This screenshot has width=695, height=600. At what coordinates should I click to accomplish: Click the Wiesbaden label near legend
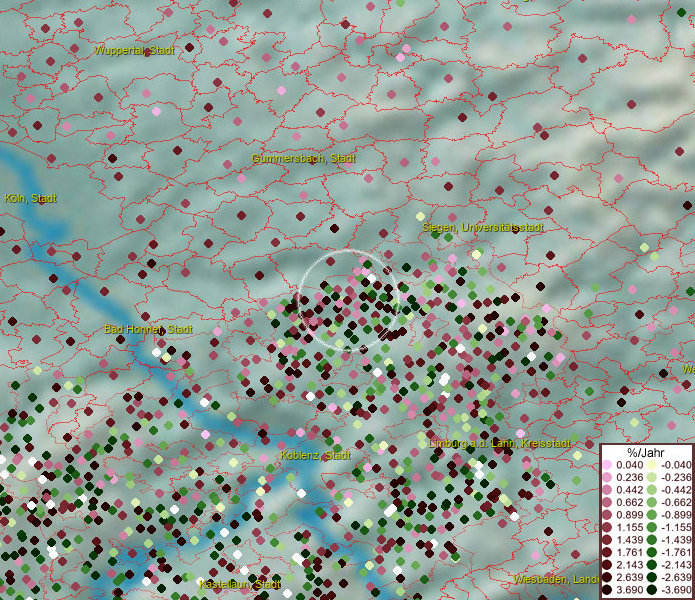(x=556, y=579)
